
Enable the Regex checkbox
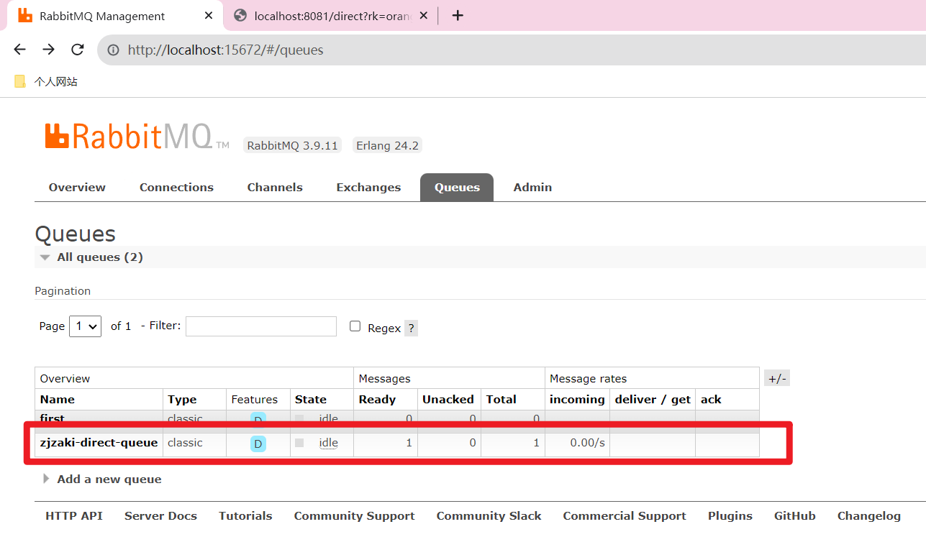[355, 326]
